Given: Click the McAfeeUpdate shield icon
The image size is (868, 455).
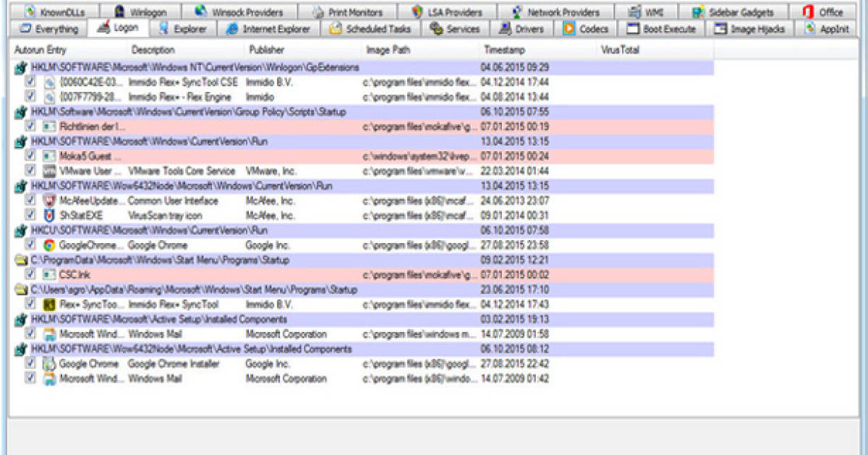Looking at the screenshot, I should click(49, 201).
